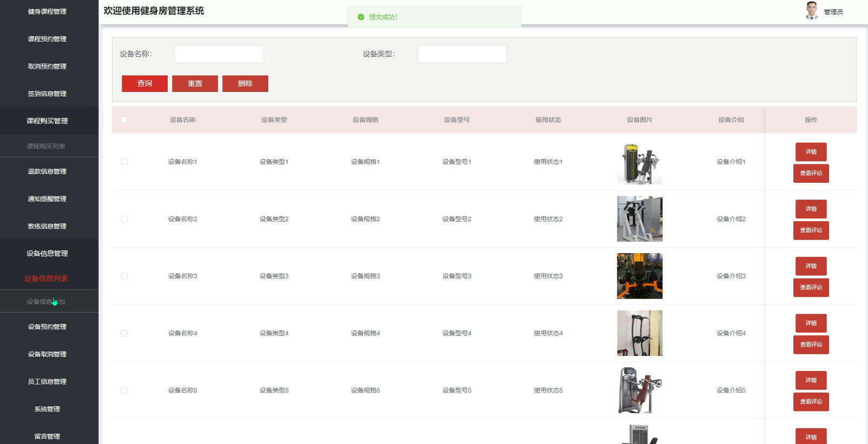Open the 设备取消管理 sidebar menu
Viewport: 868px width, 444px height.
[x=47, y=354]
